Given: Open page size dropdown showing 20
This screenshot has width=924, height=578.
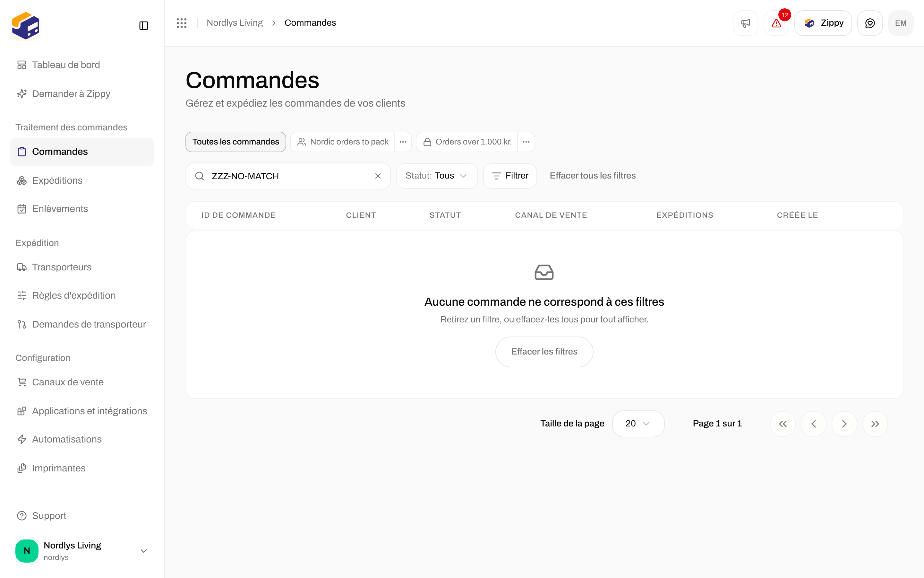Looking at the screenshot, I should [638, 424].
